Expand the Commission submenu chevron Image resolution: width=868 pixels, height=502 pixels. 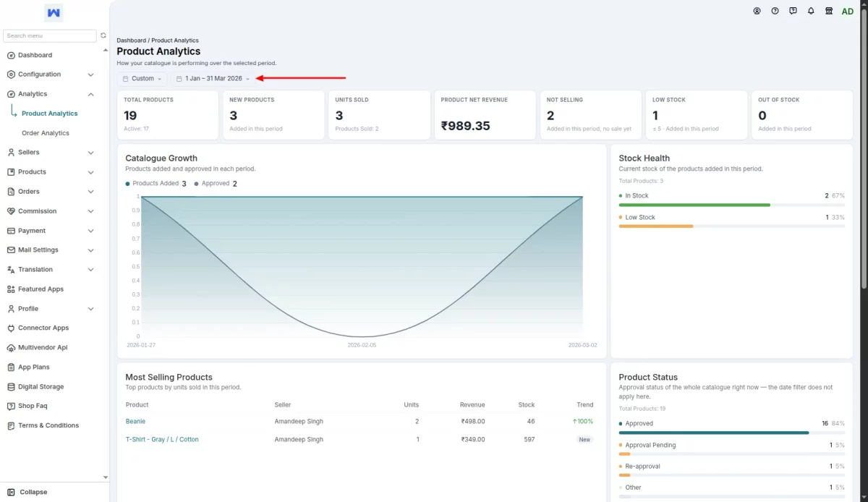click(90, 211)
